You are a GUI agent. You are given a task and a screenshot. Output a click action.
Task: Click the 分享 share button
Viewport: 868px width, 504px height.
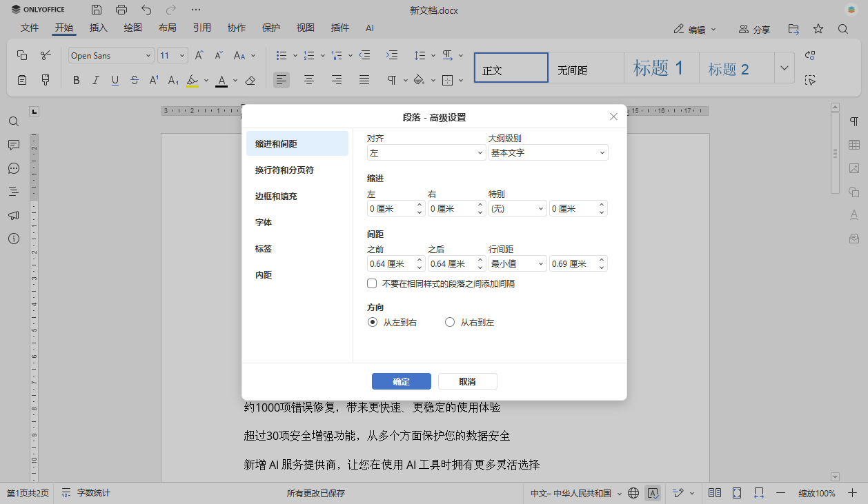(x=754, y=30)
